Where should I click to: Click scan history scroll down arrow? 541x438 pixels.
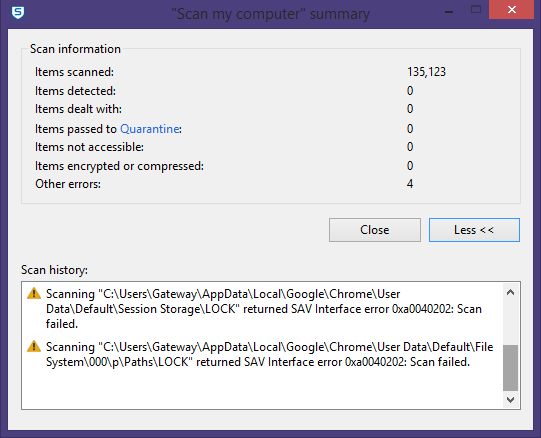pyautogui.click(x=510, y=400)
